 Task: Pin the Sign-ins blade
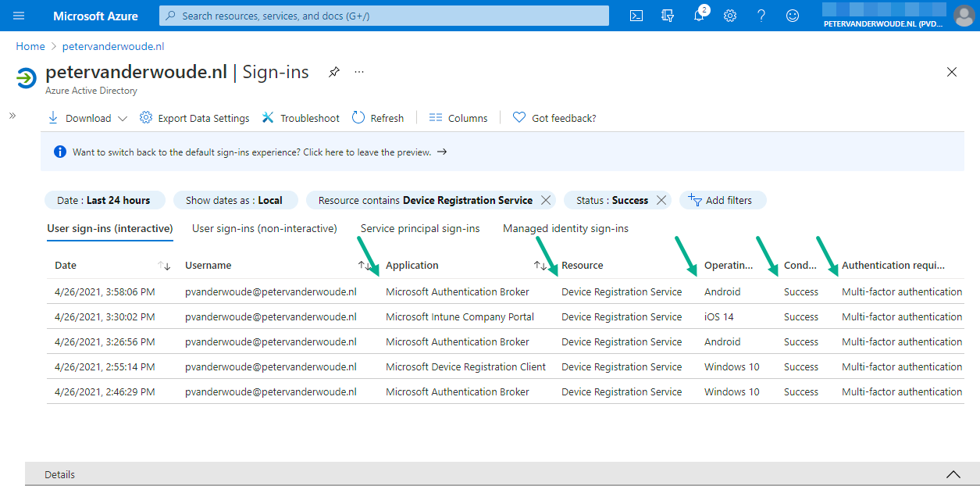(x=333, y=71)
